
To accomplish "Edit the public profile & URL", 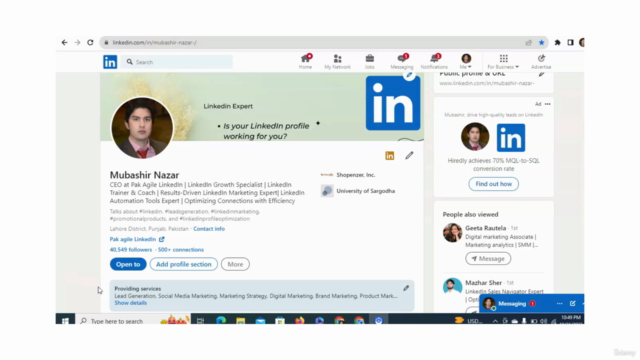I will pyautogui.click(x=541, y=74).
